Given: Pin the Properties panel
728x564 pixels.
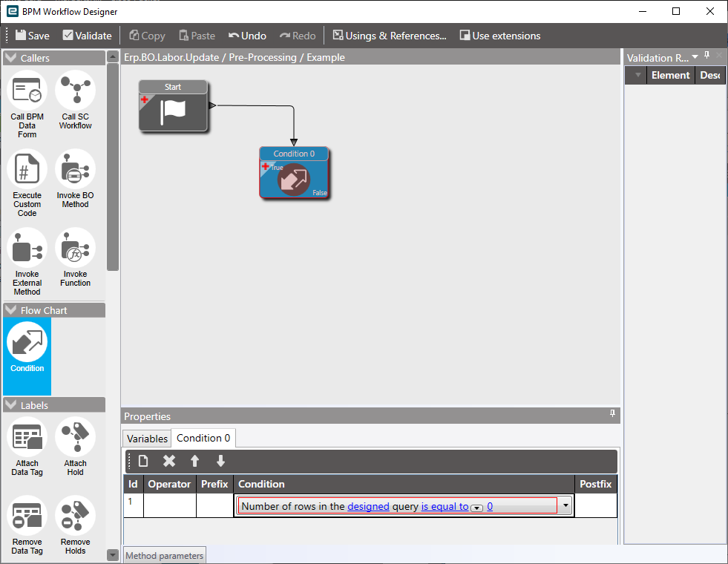Looking at the screenshot, I should (612, 413).
